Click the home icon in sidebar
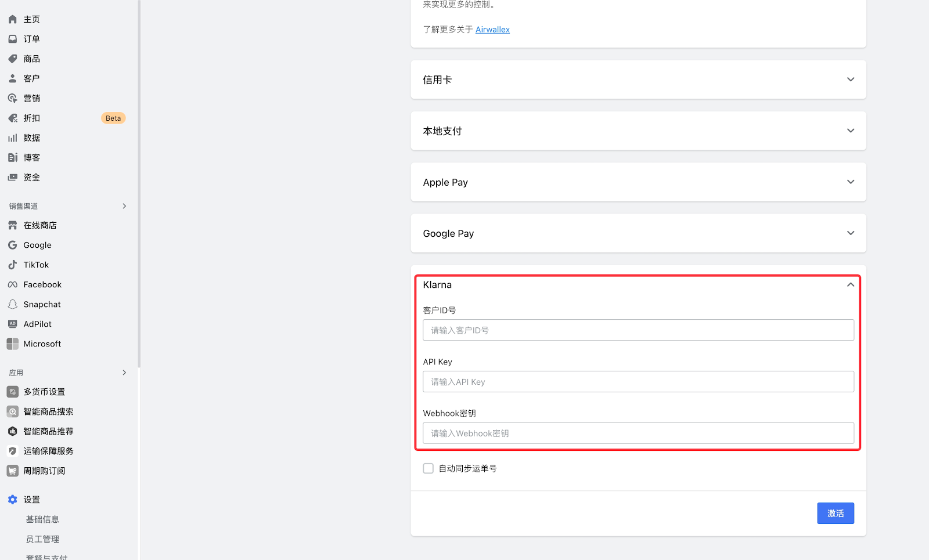 click(x=12, y=19)
